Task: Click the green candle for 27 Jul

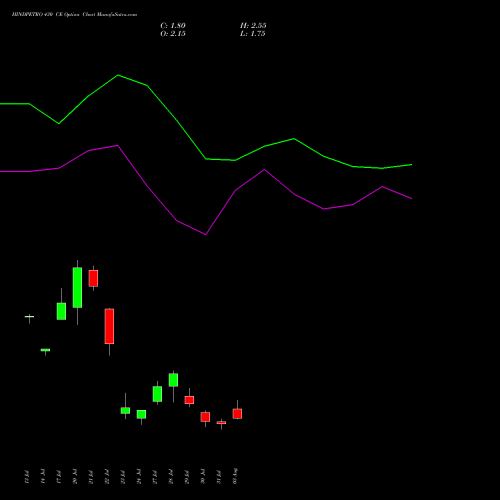Action: pos(157,394)
